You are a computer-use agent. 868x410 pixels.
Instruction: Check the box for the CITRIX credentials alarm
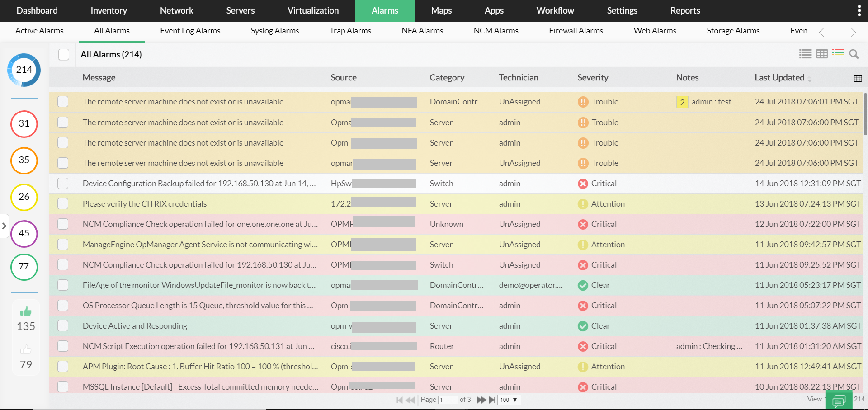63,204
